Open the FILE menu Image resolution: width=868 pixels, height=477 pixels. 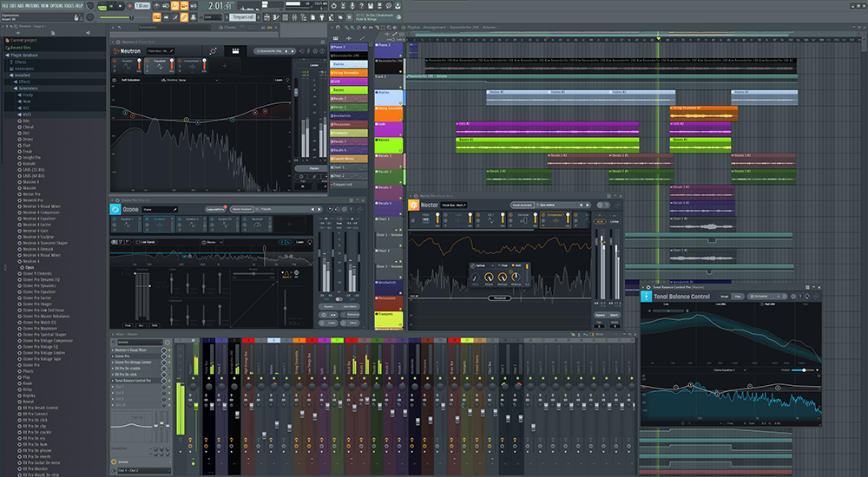[x=5, y=4]
